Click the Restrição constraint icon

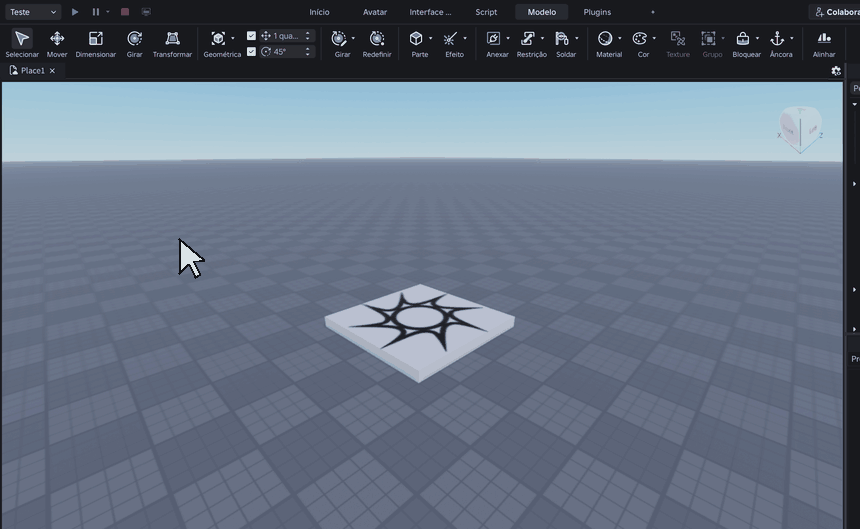[528, 38]
